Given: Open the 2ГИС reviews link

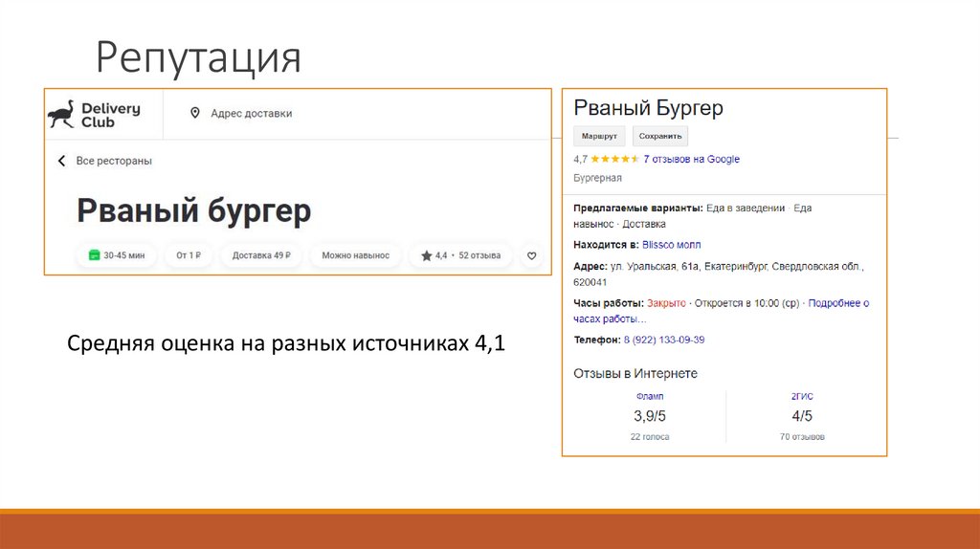Looking at the screenshot, I should pos(802,396).
